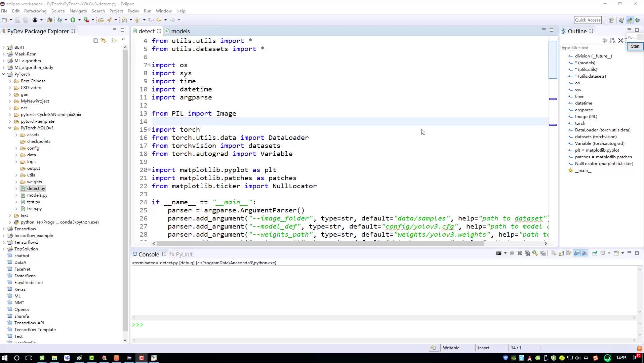Open the Navigate menu

click(78, 11)
